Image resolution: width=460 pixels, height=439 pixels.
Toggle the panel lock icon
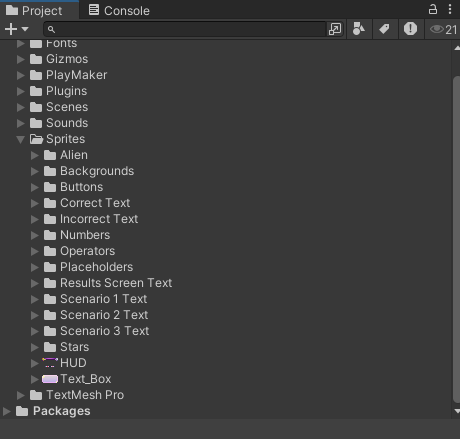coord(433,9)
